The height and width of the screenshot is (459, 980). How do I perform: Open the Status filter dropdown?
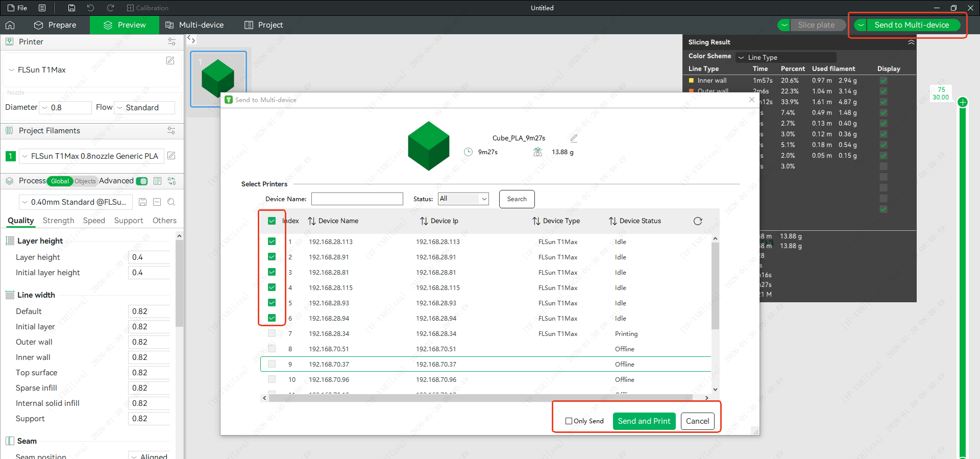(463, 199)
